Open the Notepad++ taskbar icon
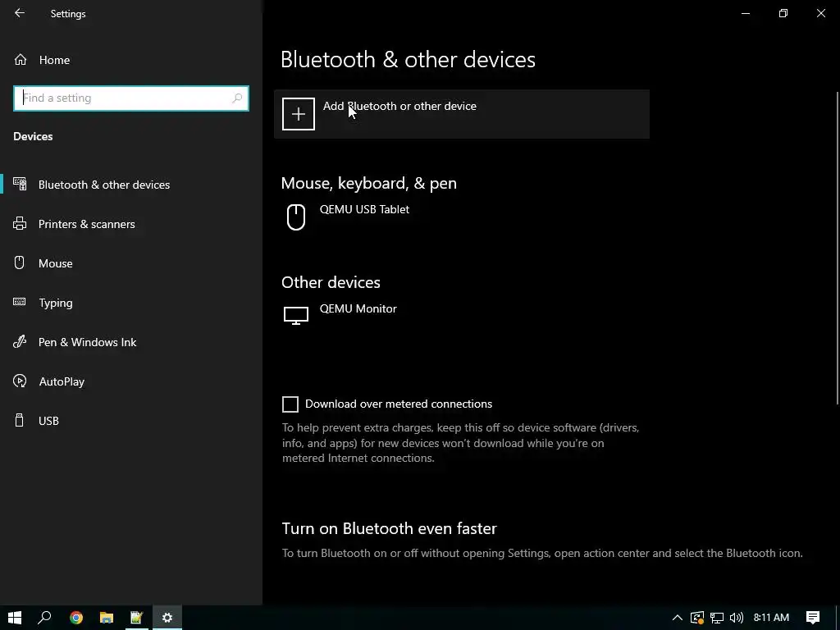The height and width of the screenshot is (630, 840). click(137, 618)
